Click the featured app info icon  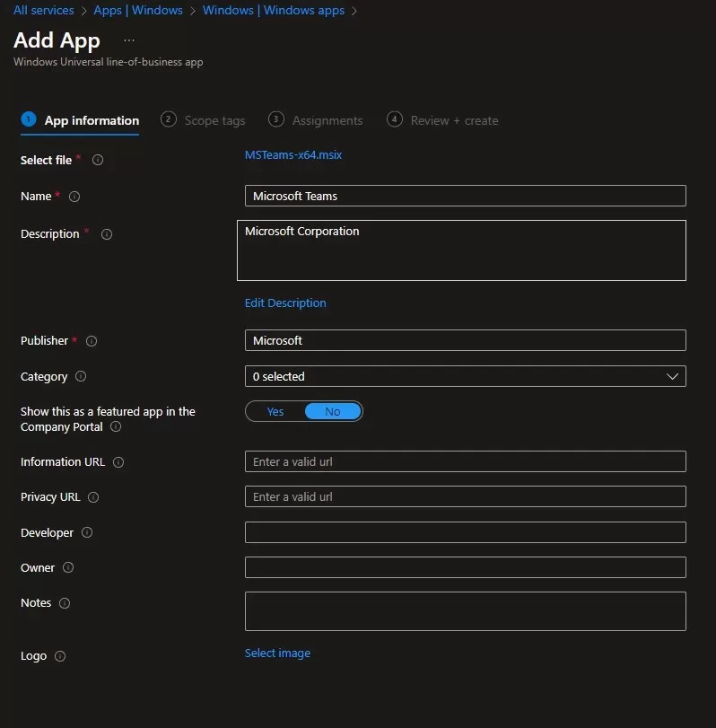point(114,427)
